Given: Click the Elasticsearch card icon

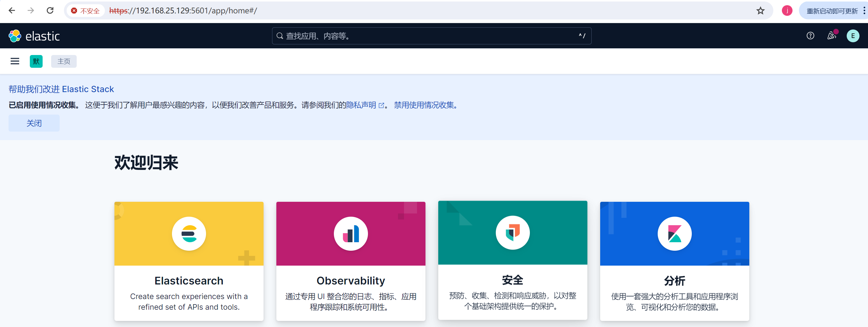Looking at the screenshot, I should pyautogui.click(x=189, y=234).
